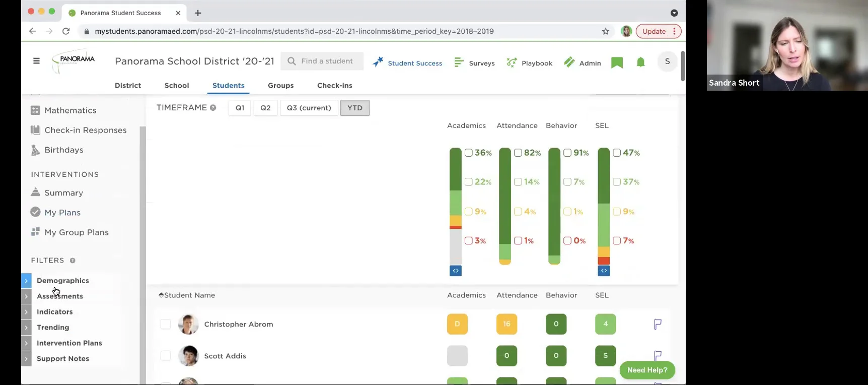Click the flag icon for Scott Addis
This screenshot has height=385, width=868.
point(658,356)
